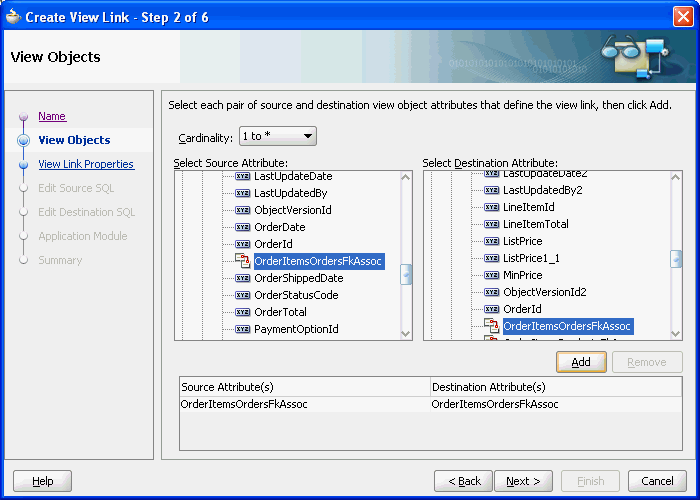Go to the View Objects step
Viewport: 700px width, 500px height.
pyautogui.click(x=74, y=140)
